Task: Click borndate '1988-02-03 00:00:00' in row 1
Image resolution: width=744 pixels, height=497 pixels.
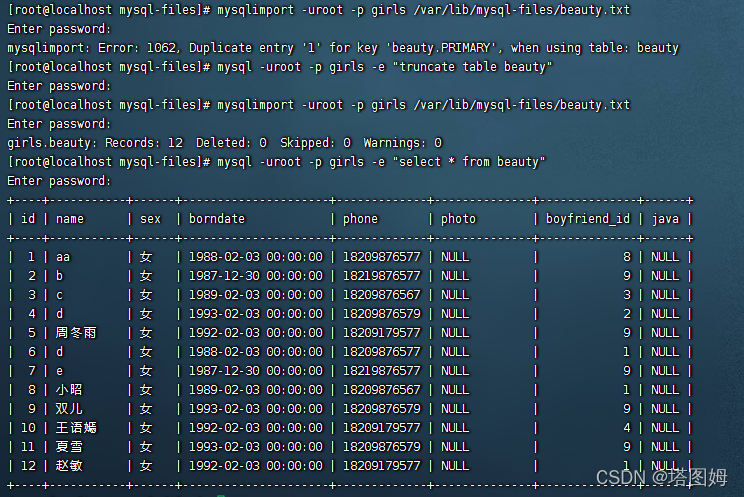Action: click(256, 257)
